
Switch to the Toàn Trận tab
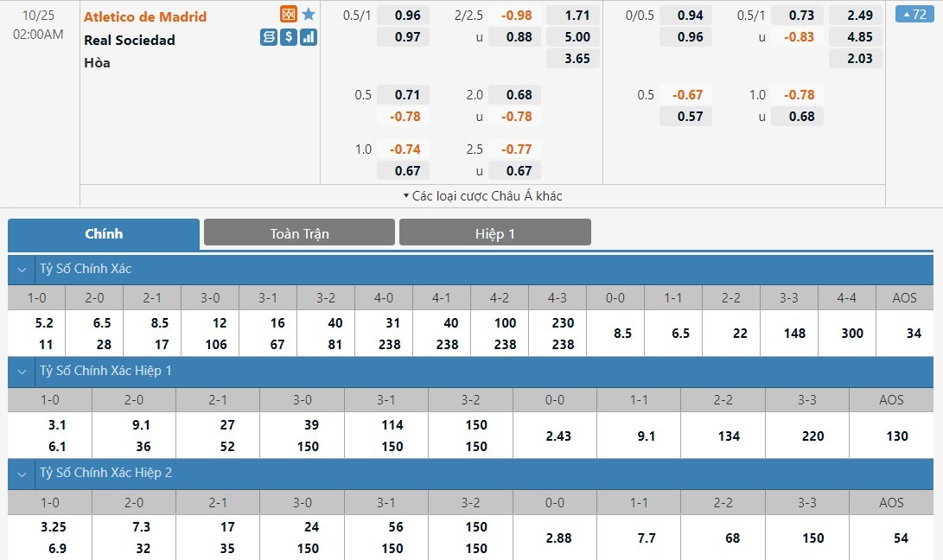pos(299,233)
